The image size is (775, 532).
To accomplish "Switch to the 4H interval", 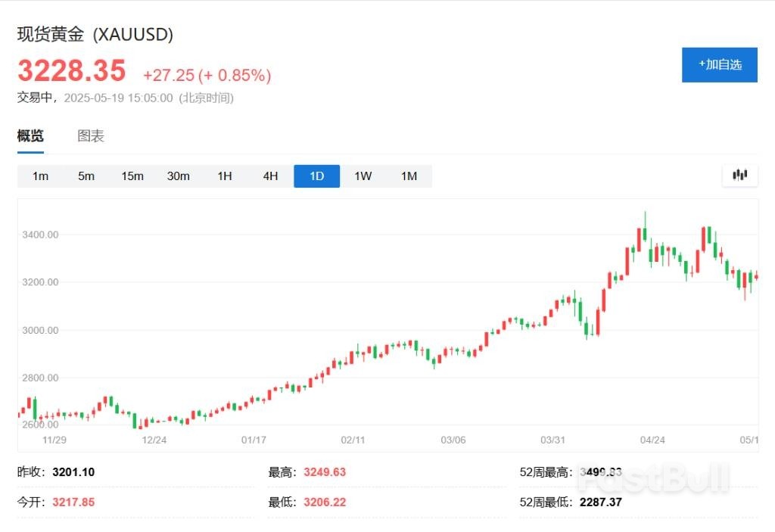I will coord(270,176).
